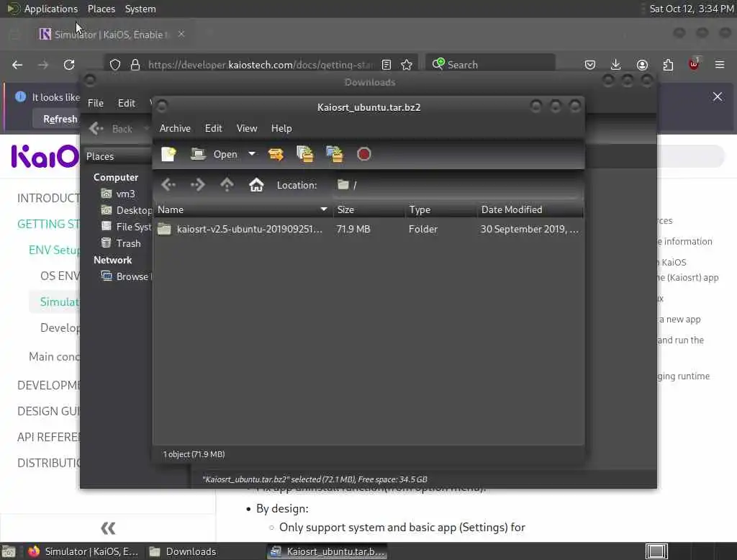Collapse the KaiOS docs sidebar chevron
This screenshot has width=737, height=560.
coord(108,528)
